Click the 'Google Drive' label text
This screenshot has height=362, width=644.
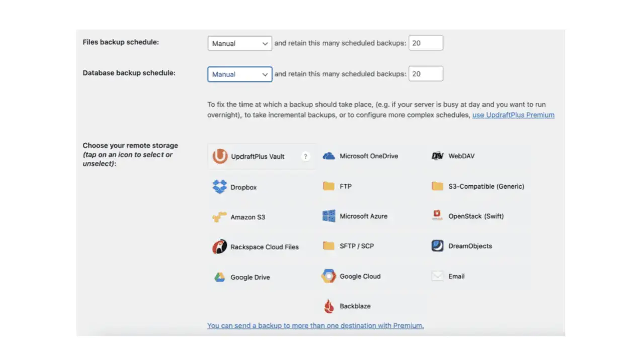[x=251, y=277]
